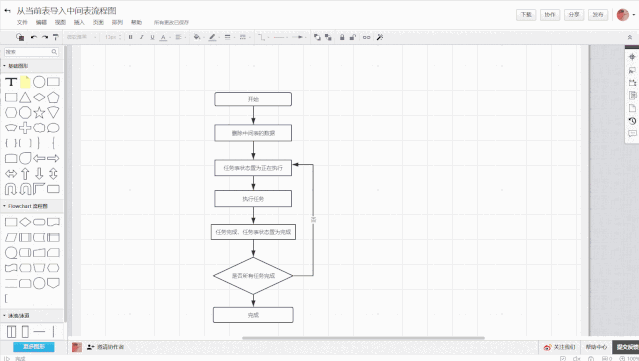This screenshot has height=361, width=639.
Task: Open the line width dropdown
Action: click(229, 37)
